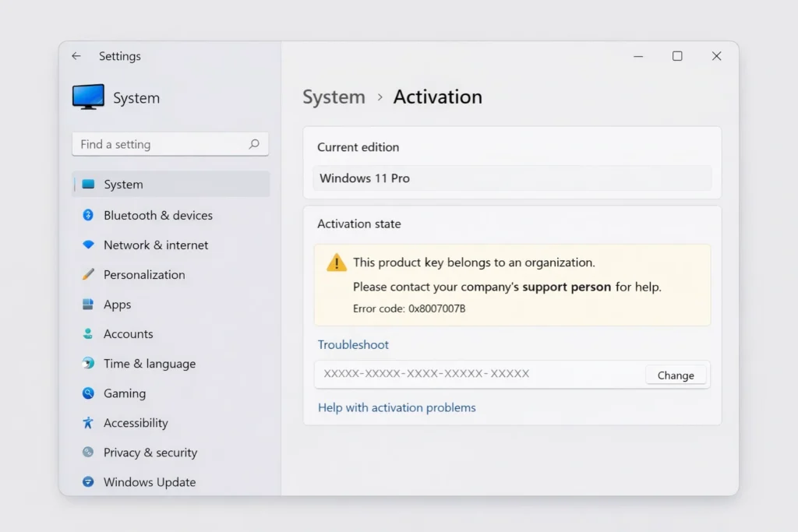Select Privacy & security
Image resolution: width=798 pixels, height=532 pixels.
coord(171,452)
